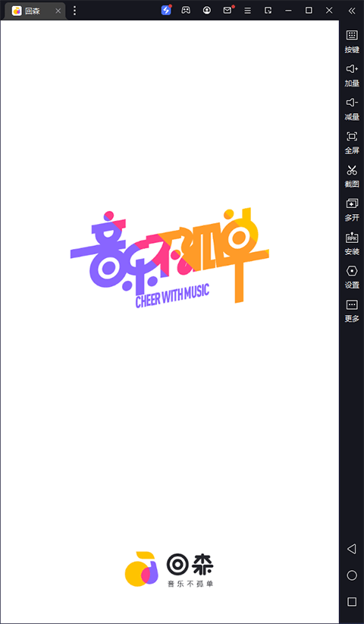This screenshot has width=364, height=624.
Task: Collapse the sidebar with double chevron
Action: (352, 11)
